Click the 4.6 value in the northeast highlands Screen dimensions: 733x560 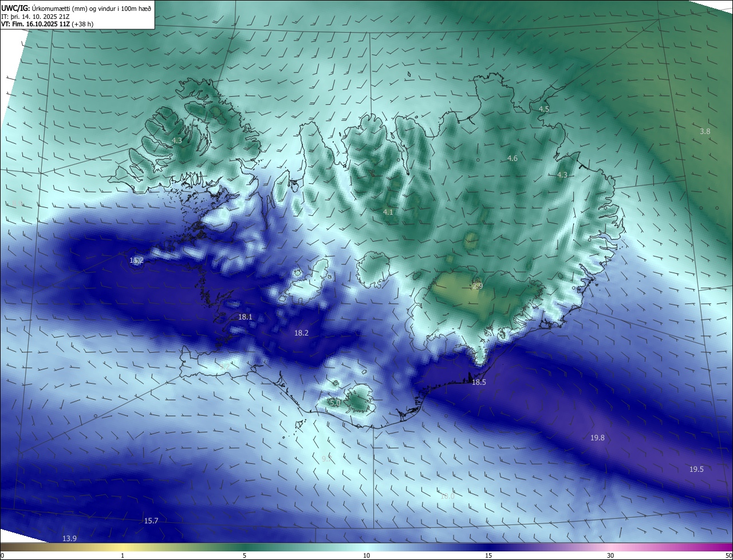pos(513,158)
